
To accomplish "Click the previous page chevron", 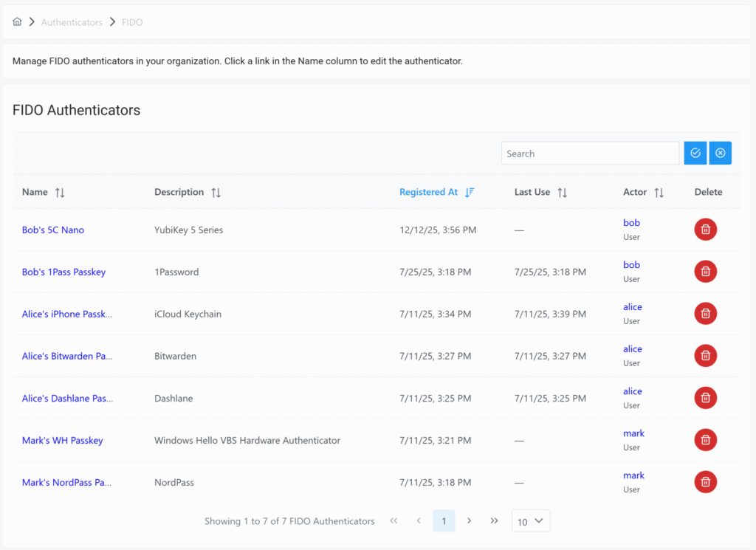I will [419, 520].
